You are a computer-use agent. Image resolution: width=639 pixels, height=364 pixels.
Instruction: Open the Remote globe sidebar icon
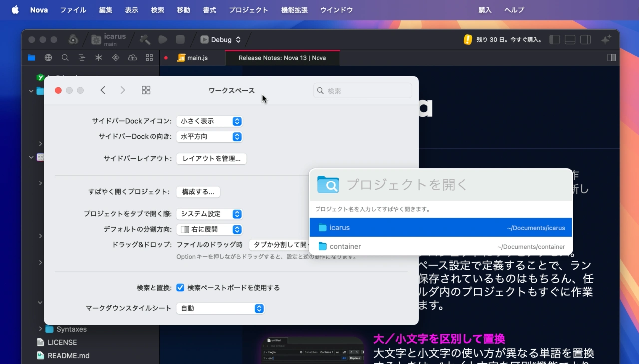[x=48, y=58]
